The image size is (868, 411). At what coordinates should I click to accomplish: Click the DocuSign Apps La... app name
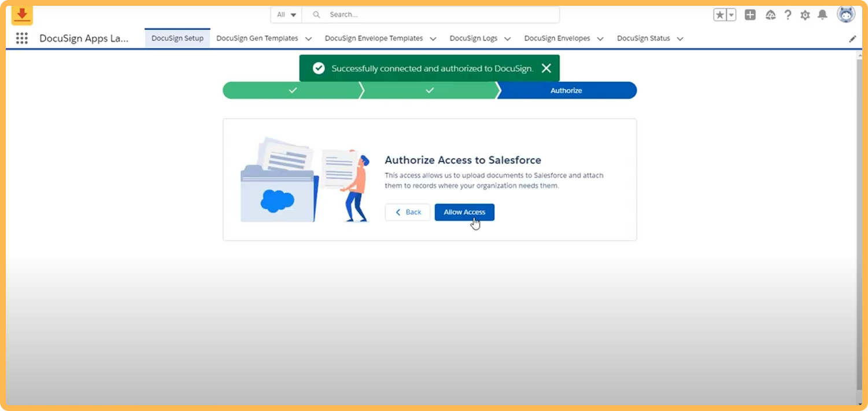coord(84,38)
